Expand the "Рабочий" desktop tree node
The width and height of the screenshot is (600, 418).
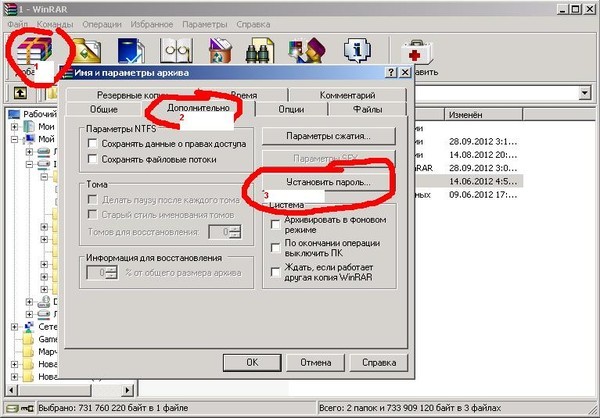[6, 114]
